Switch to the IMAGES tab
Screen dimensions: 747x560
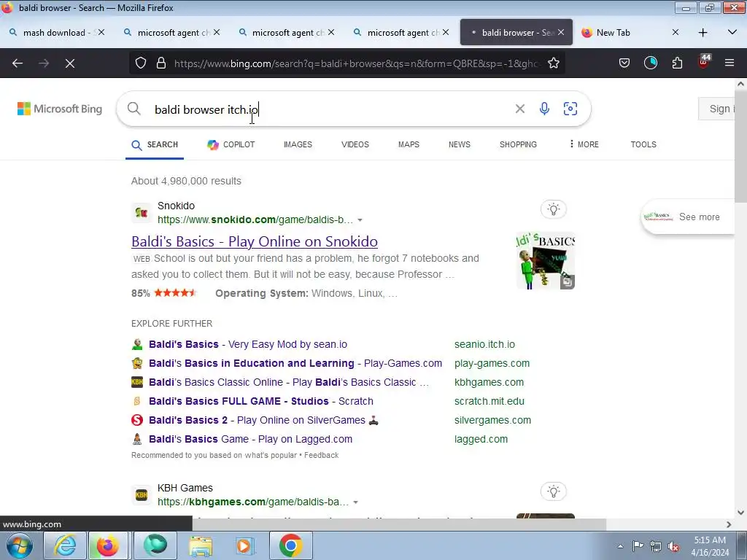click(298, 145)
